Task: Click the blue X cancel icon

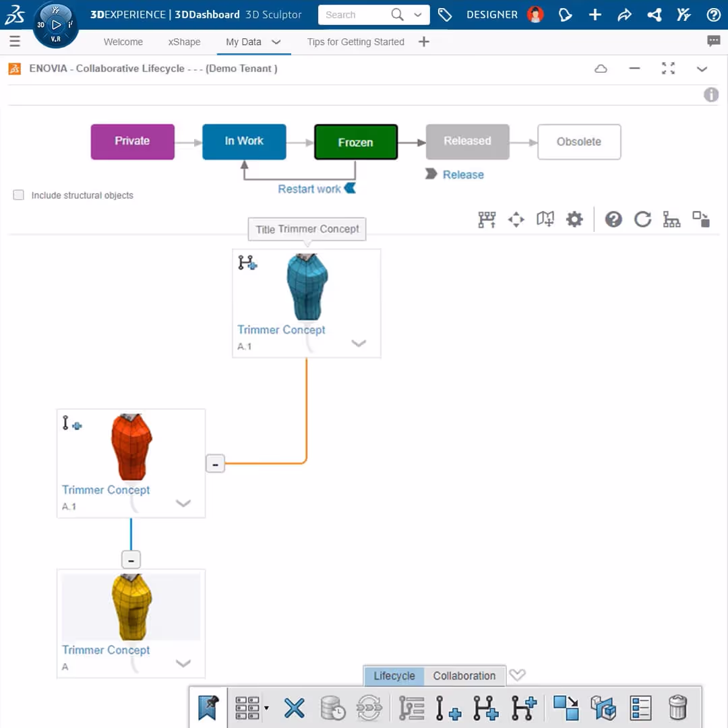Action: click(295, 708)
